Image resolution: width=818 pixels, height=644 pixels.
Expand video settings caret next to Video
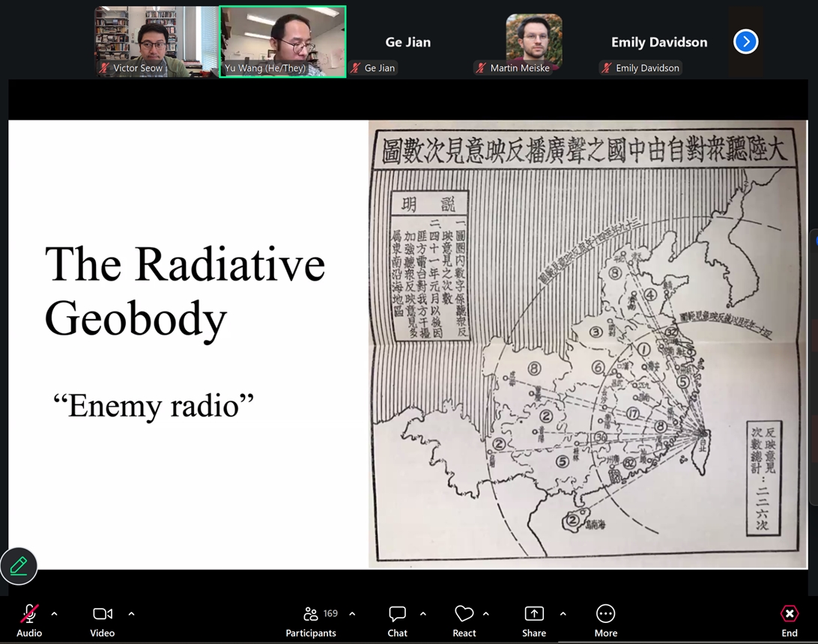[131, 614]
